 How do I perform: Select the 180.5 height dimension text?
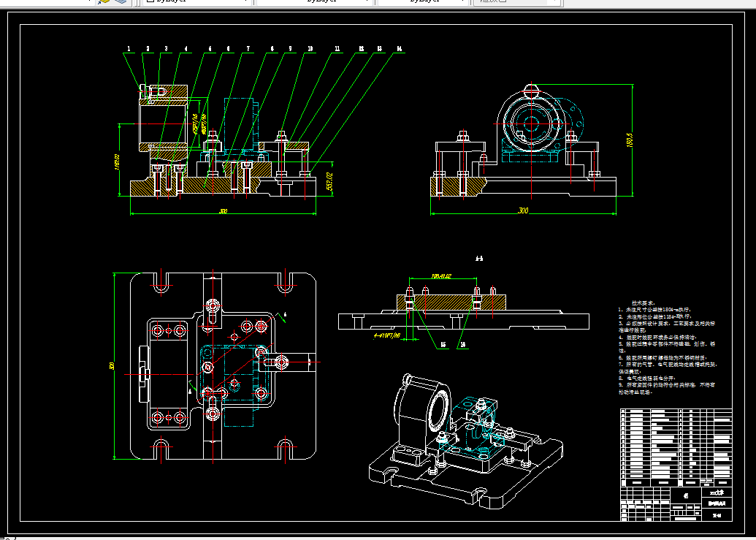click(629, 140)
